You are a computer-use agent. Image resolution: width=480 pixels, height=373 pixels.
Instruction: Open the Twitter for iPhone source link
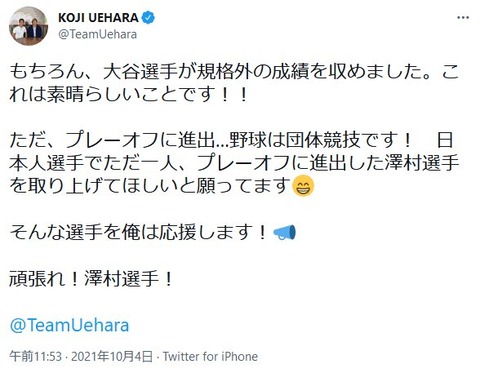pos(210,357)
